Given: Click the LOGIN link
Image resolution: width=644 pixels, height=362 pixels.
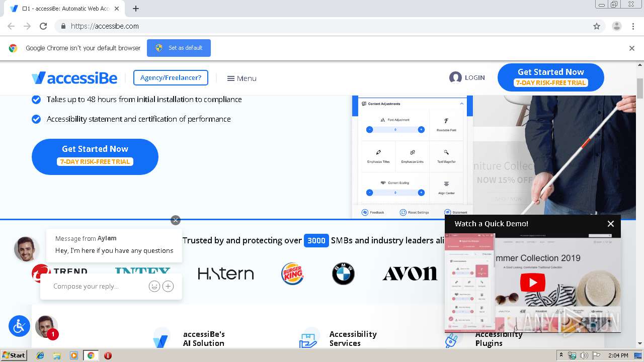Looking at the screenshot, I should tap(474, 77).
